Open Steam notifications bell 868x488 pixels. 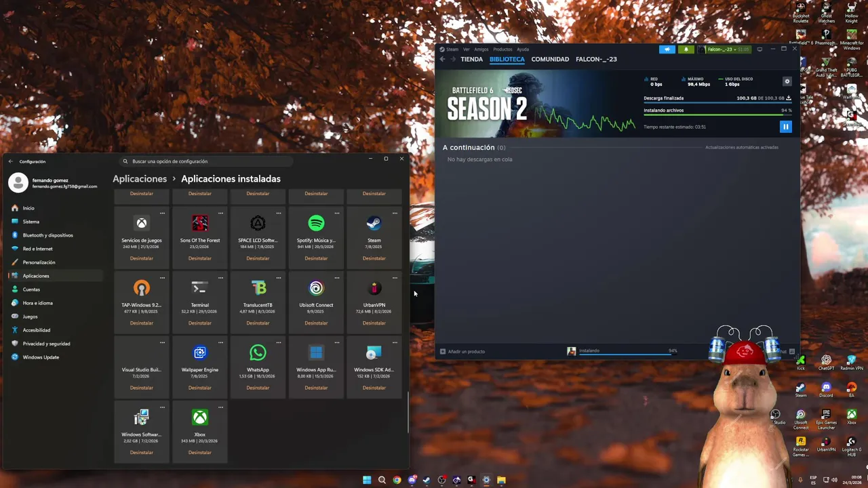tap(686, 49)
